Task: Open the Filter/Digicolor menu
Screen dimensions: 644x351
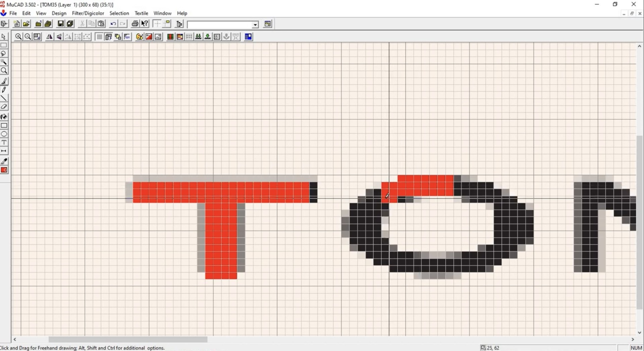Action: 88,13
